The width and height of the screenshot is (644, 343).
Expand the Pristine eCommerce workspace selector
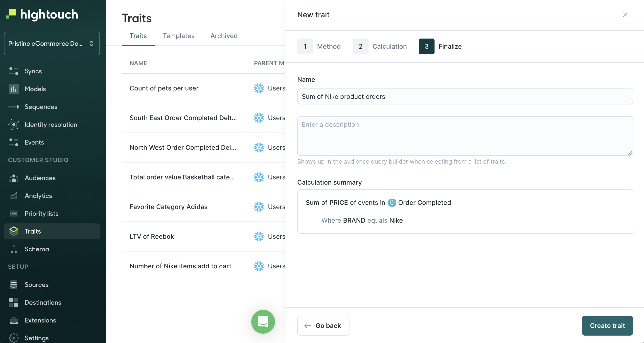point(52,43)
